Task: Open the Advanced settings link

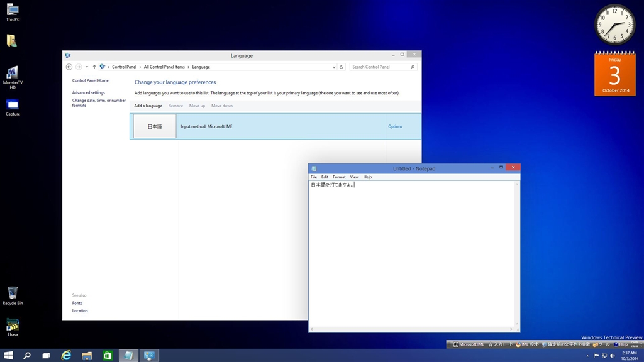Action: pos(89,92)
